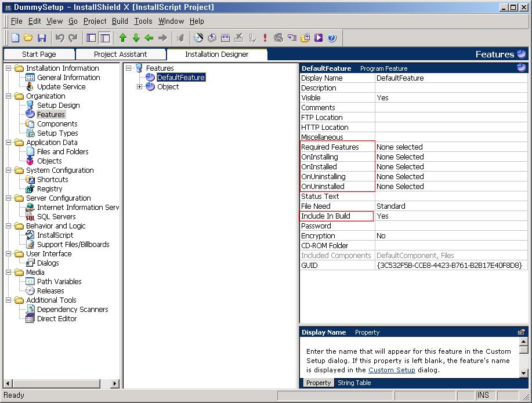Open the Dialogs view
Screen dimensions: 532x403
pos(48,263)
